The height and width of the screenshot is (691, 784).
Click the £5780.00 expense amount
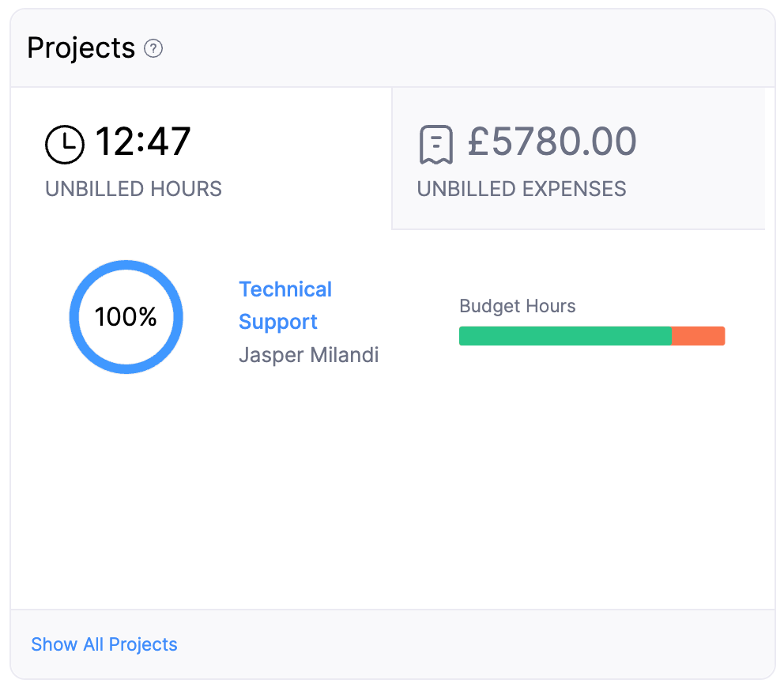click(552, 142)
